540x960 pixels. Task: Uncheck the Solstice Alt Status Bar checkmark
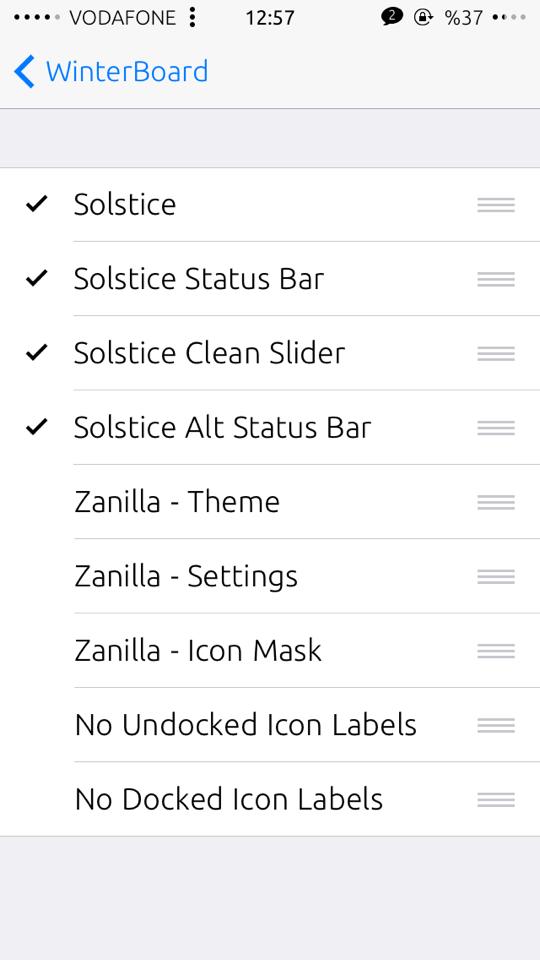[37, 427]
